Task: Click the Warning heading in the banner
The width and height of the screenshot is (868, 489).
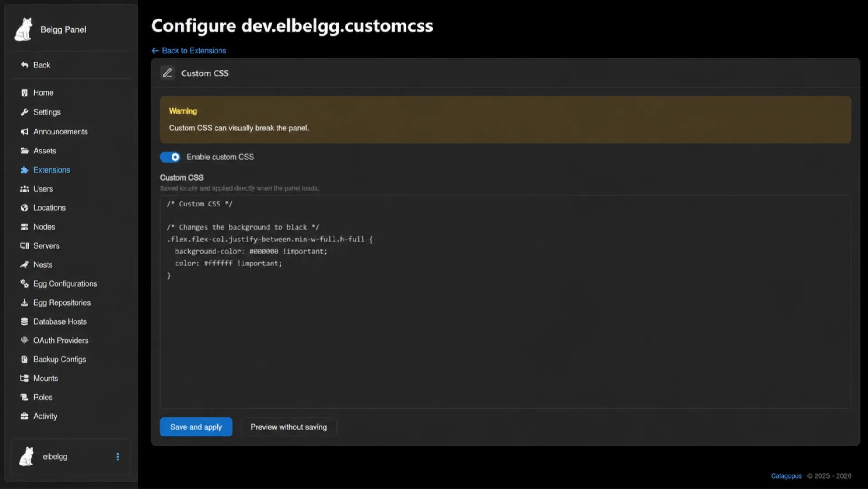Action: pyautogui.click(x=183, y=111)
